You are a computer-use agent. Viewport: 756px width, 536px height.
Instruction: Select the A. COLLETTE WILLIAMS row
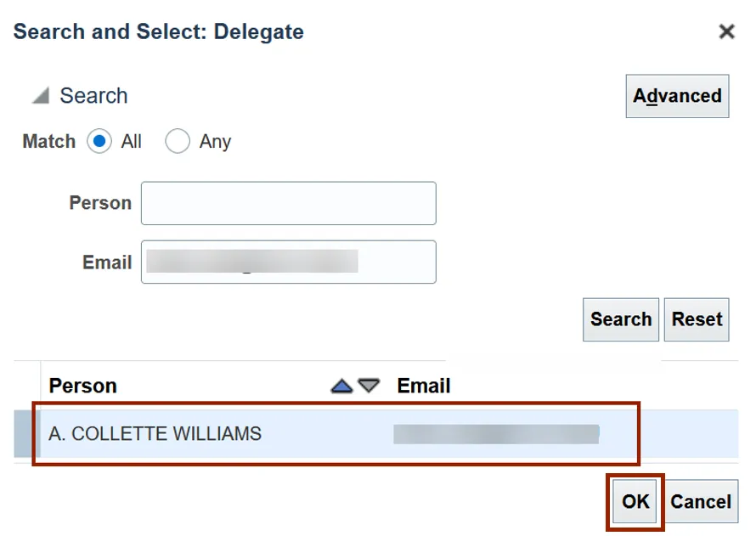155,435
